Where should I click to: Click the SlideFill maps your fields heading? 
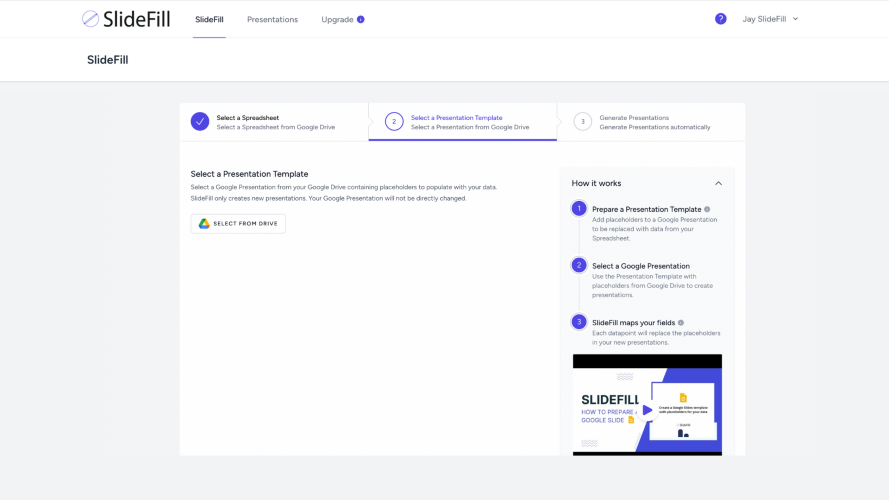click(633, 323)
